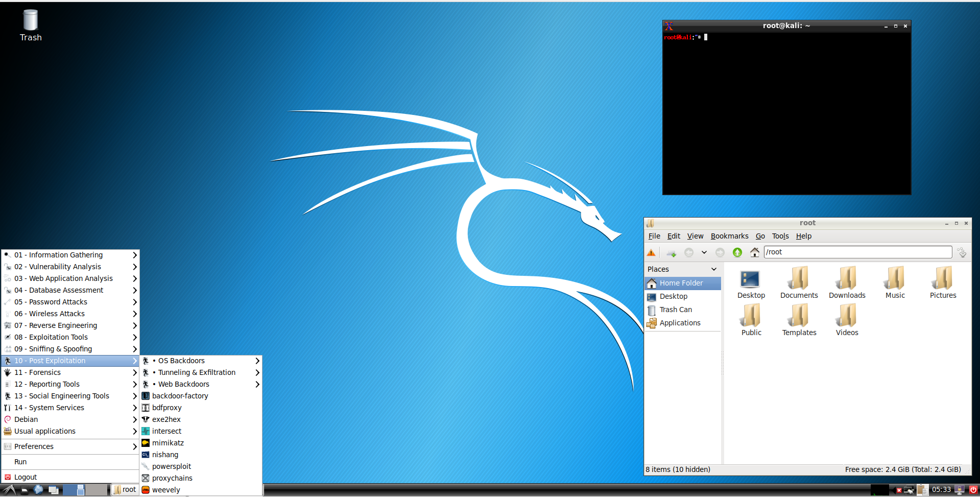Go up one directory using the green up arrow
The image size is (980, 497).
coord(737,252)
